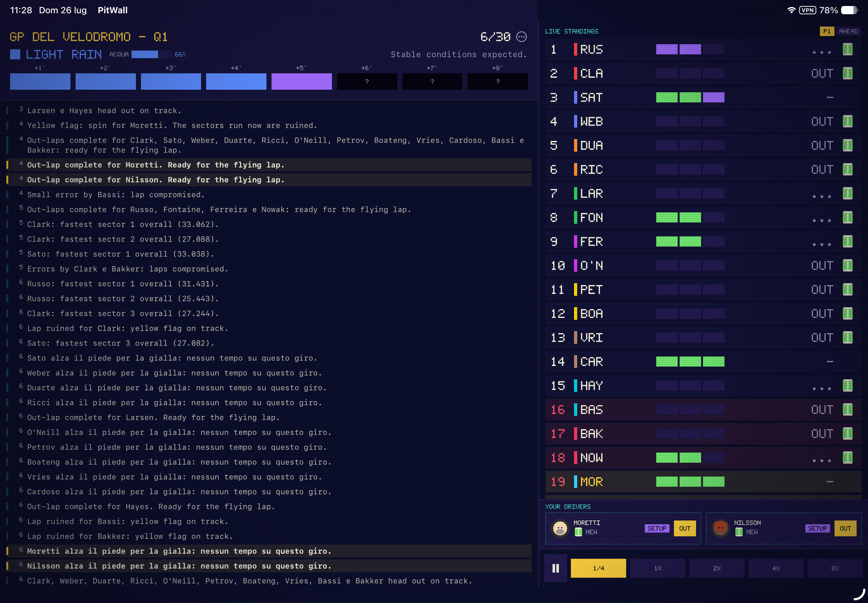Click Nilsson's driver avatar
This screenshot has width=868, height=603.
point(720,528)
